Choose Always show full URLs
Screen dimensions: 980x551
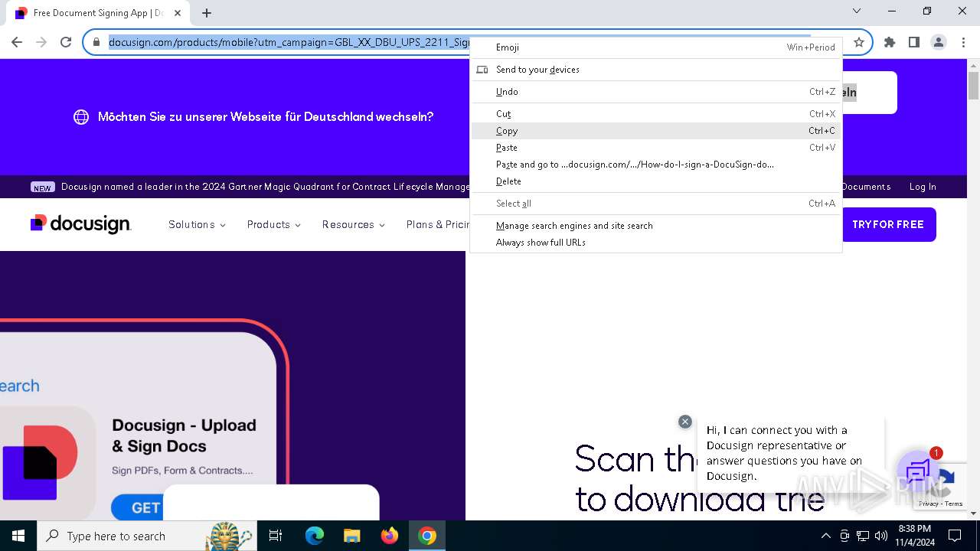point(656,243)
